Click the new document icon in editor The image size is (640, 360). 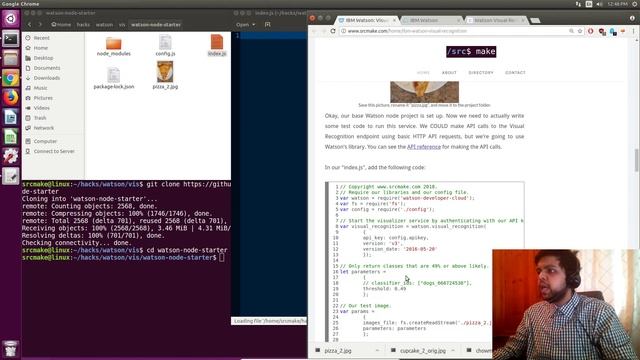point(267,24)
